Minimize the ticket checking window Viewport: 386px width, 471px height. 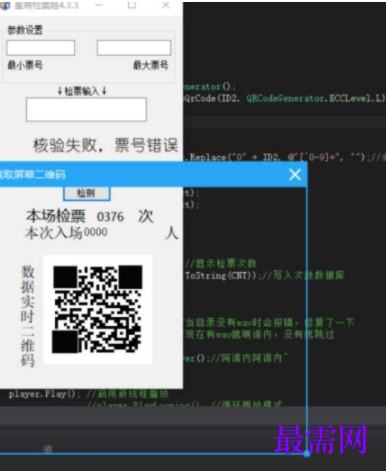coord(99,5)
